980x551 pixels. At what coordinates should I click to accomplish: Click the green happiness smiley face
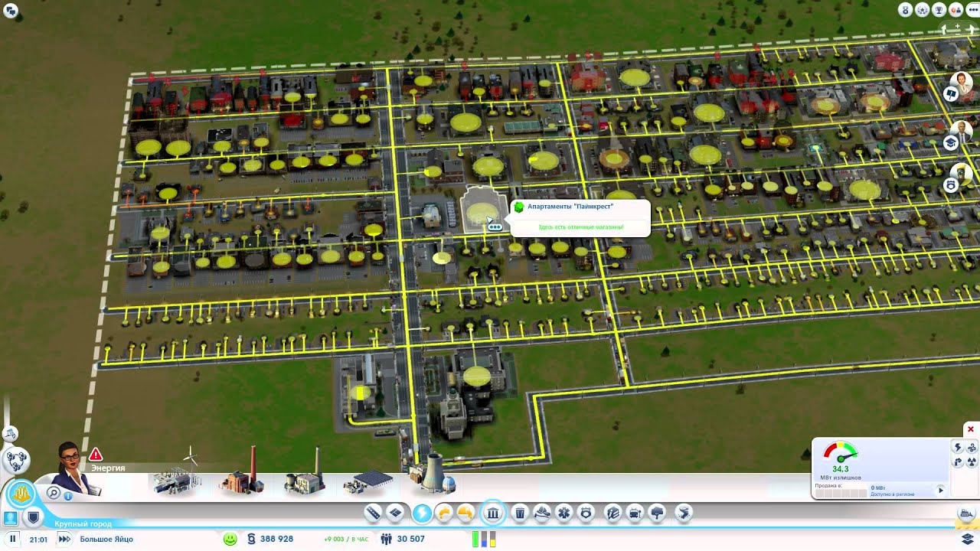[230, 539]
